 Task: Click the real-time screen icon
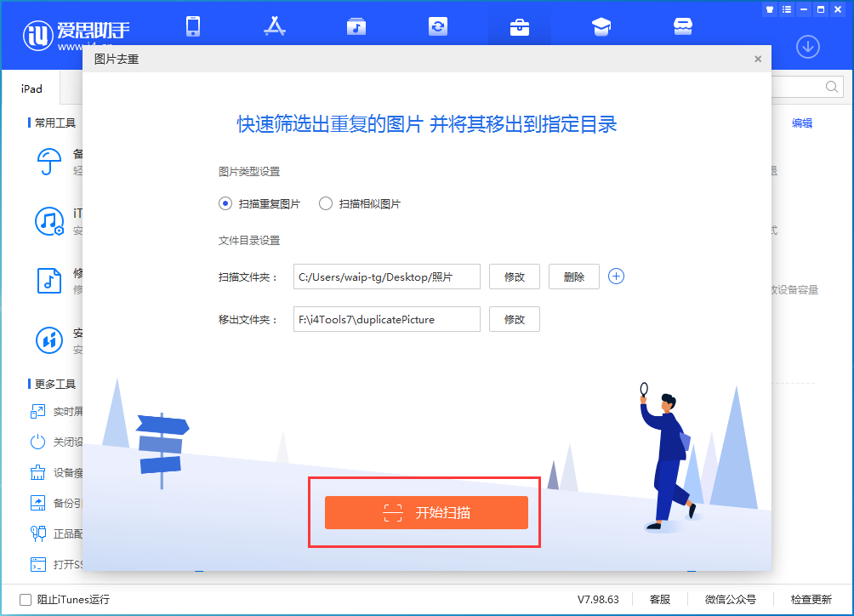tap(37, 411)
